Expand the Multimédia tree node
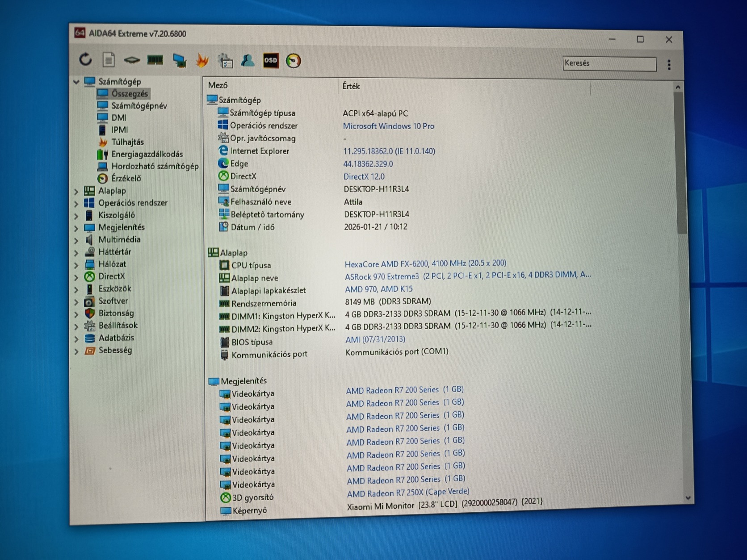The height and width of the screenshot is (560, 747). [x=76, y=240]
